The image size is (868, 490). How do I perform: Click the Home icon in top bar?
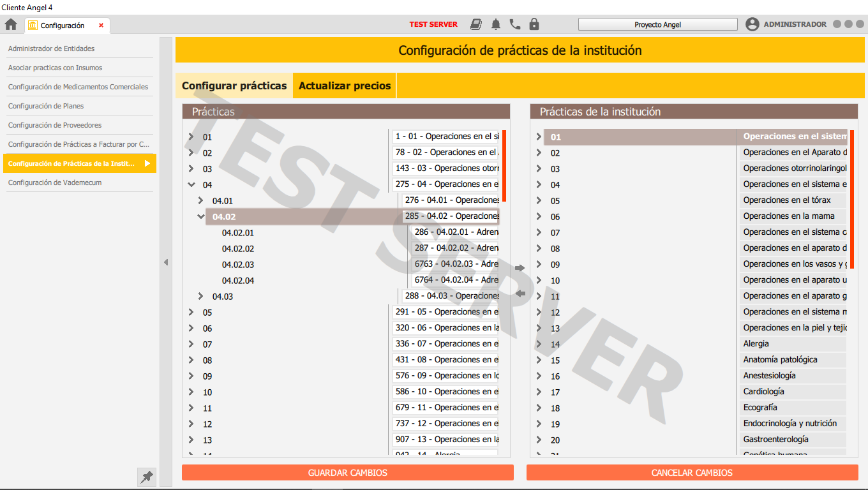11,25
